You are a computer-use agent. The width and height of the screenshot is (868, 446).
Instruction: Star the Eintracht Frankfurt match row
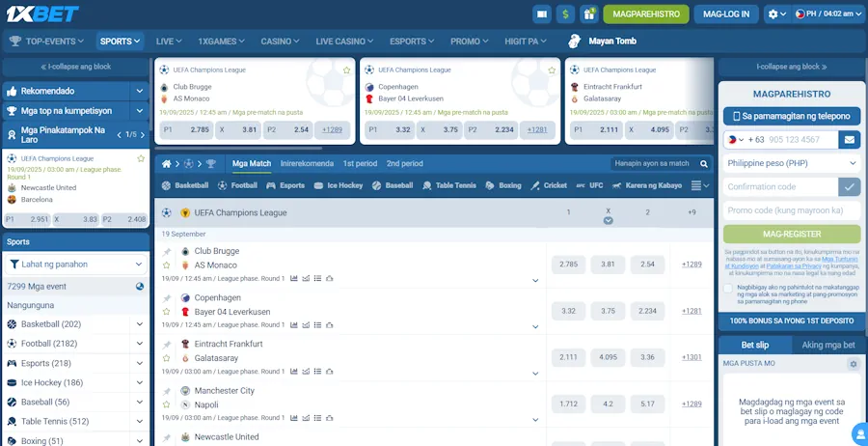[166, 358]
